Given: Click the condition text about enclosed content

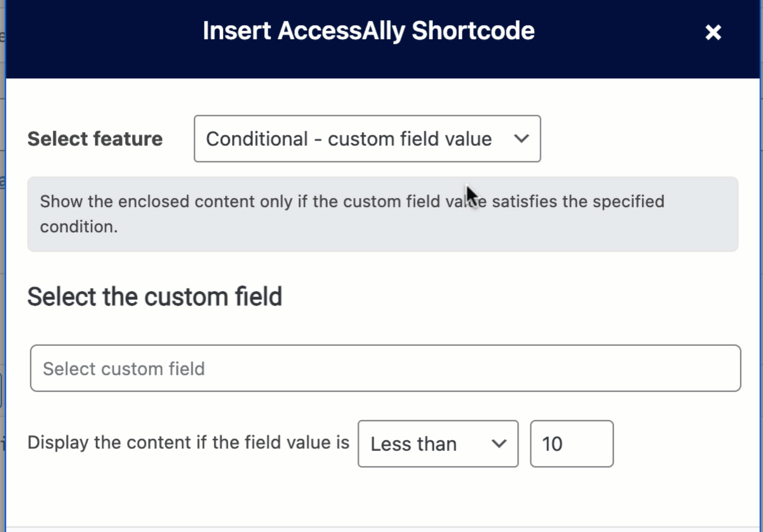Looking at the screenshot, I should (x=352, y=201).
